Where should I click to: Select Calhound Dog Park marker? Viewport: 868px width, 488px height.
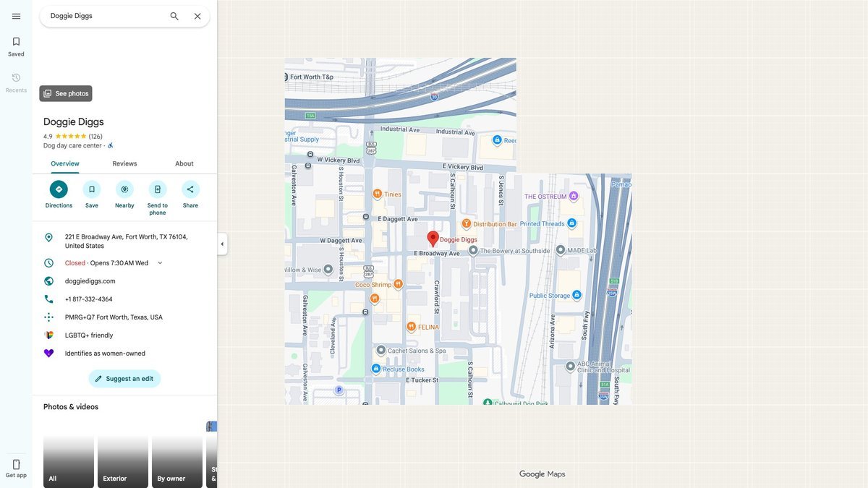click(488, 402)
